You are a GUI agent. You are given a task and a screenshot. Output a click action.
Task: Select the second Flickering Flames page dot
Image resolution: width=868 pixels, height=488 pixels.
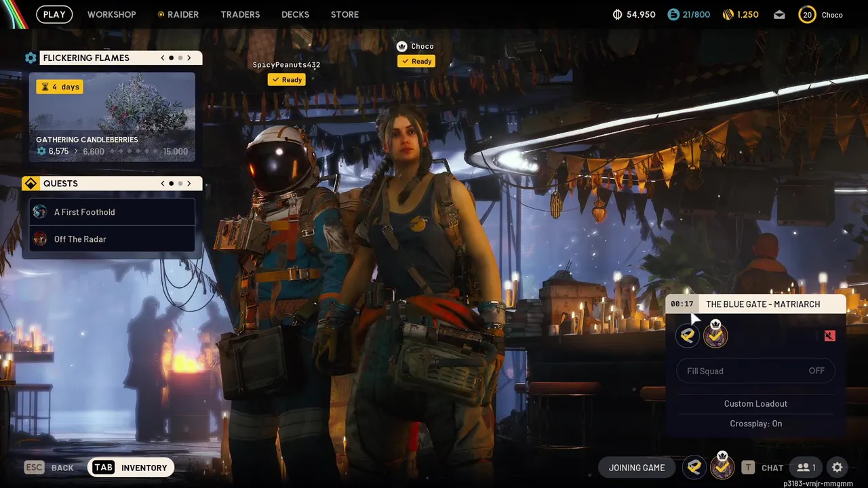(180, 58)
